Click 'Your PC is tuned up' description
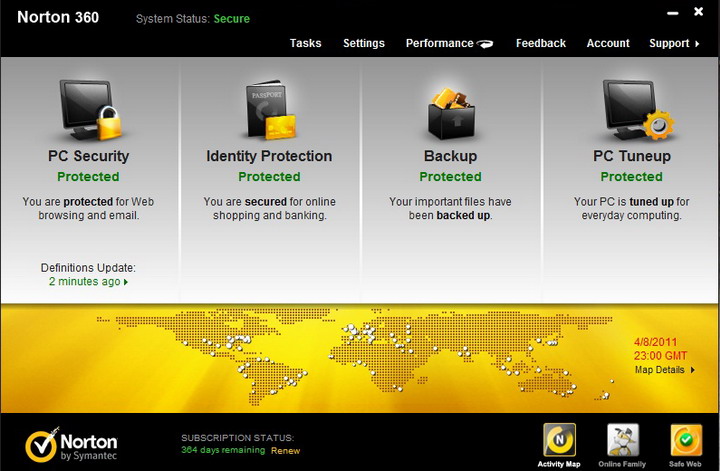 [x=631, y=208]
